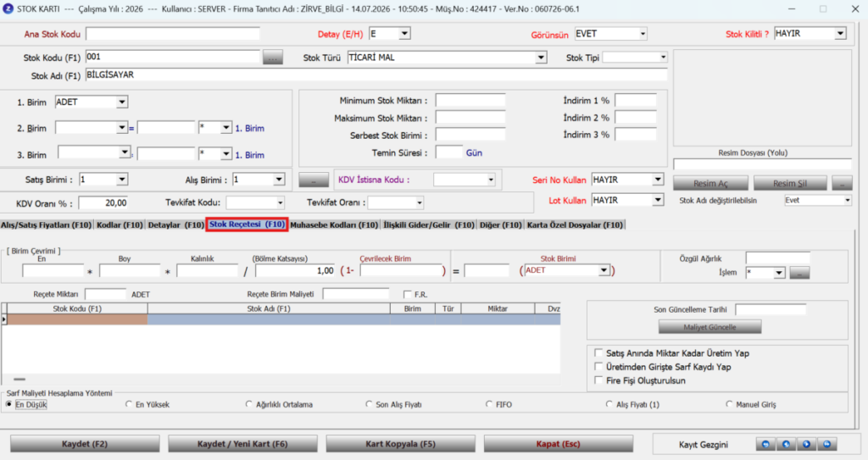Click the Maliyet Güncelle button
Image resolution: width=868 pixels, height=460 pixels.
pos(709,327)
